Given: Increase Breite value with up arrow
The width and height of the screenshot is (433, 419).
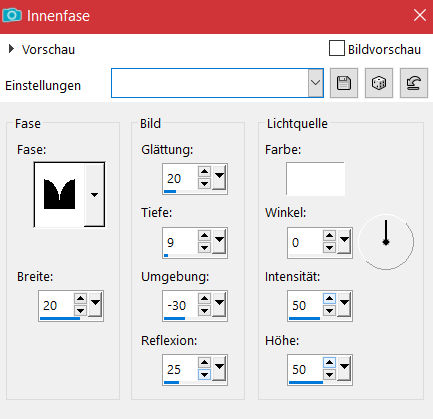Looking at the screenshot, I should tap(80, 298).
